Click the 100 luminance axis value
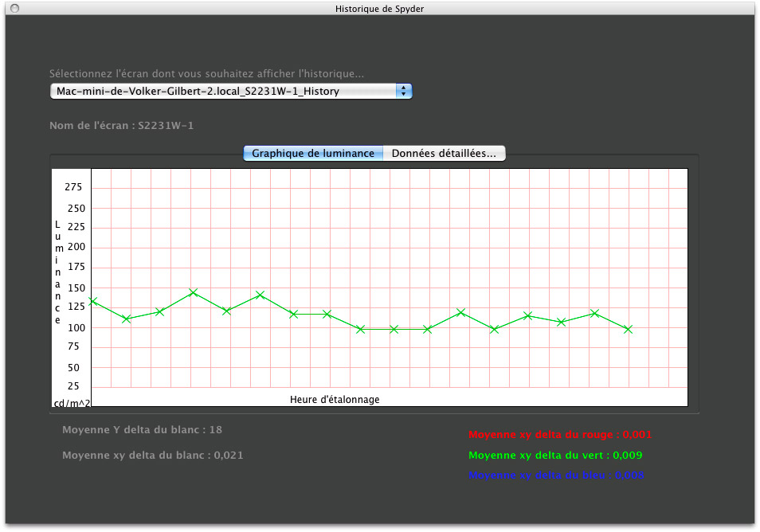Screen dimensions: 760x532 [76, 327]
